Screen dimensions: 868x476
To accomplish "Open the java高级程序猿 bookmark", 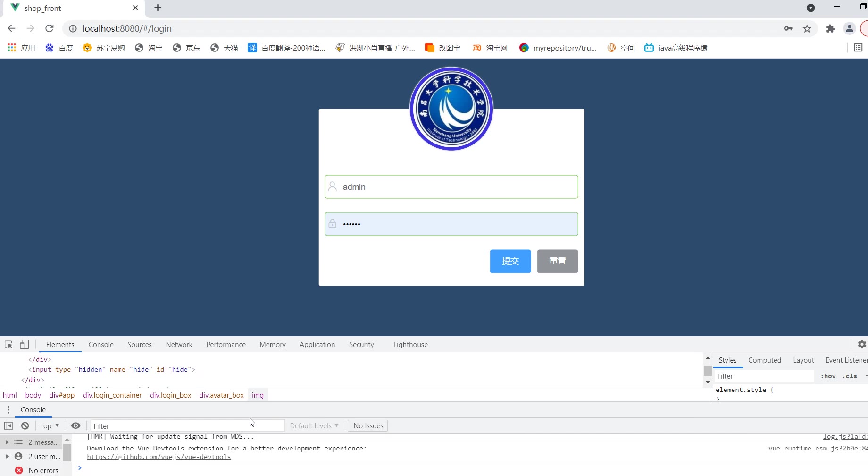I will 676,48.
